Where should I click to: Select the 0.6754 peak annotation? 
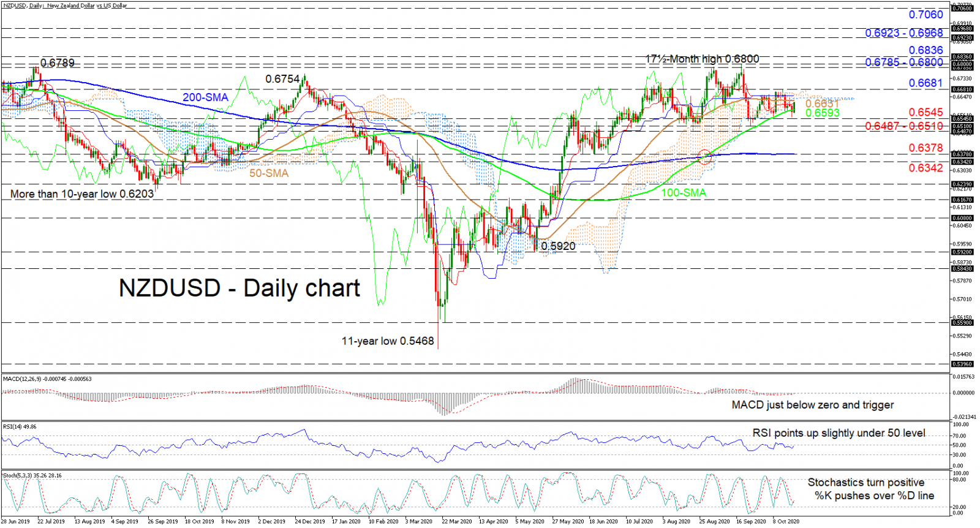pyautogui.click(x=282, y=79)
